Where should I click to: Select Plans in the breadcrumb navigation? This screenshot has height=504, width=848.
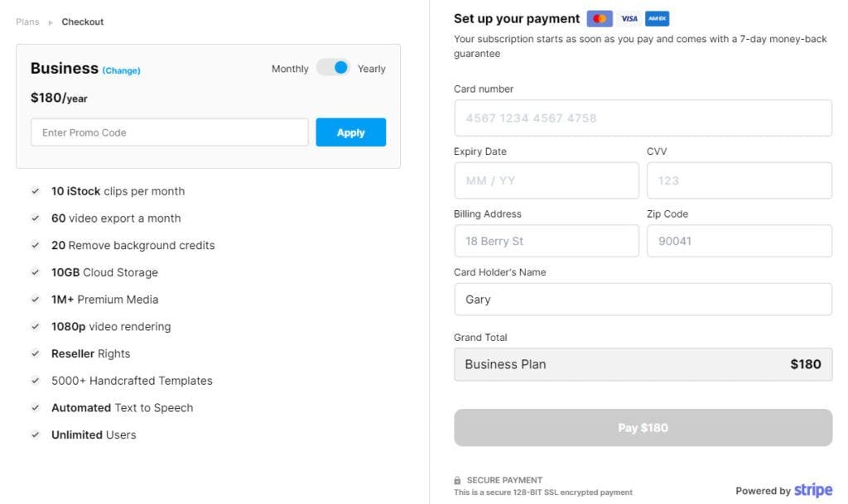click(x=26, y=22)
